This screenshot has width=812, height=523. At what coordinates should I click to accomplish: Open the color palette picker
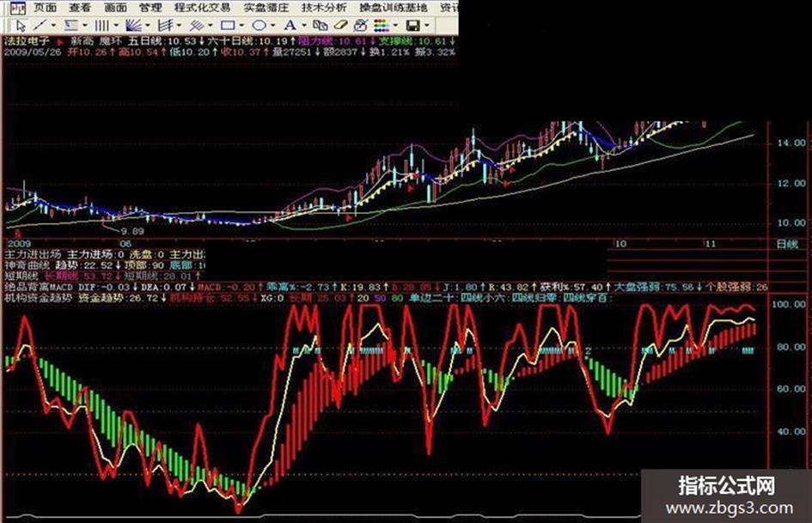[x=382, y=25]
